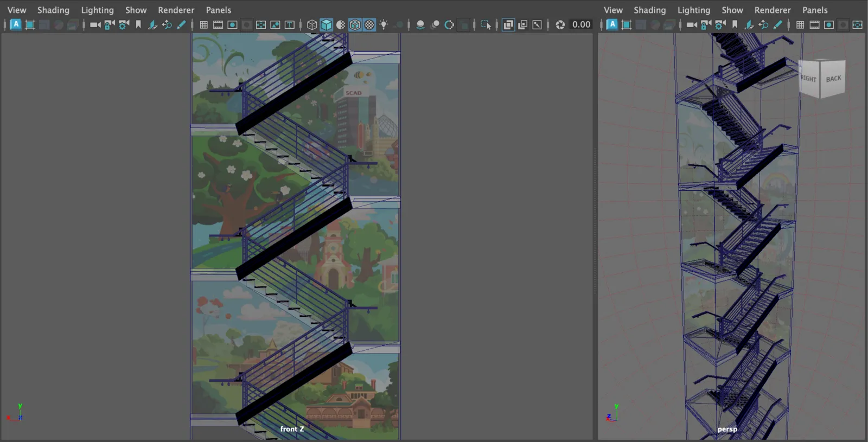Open camera attributes in front view toolbar
The image size is (868, 442).
click(124, 24)
